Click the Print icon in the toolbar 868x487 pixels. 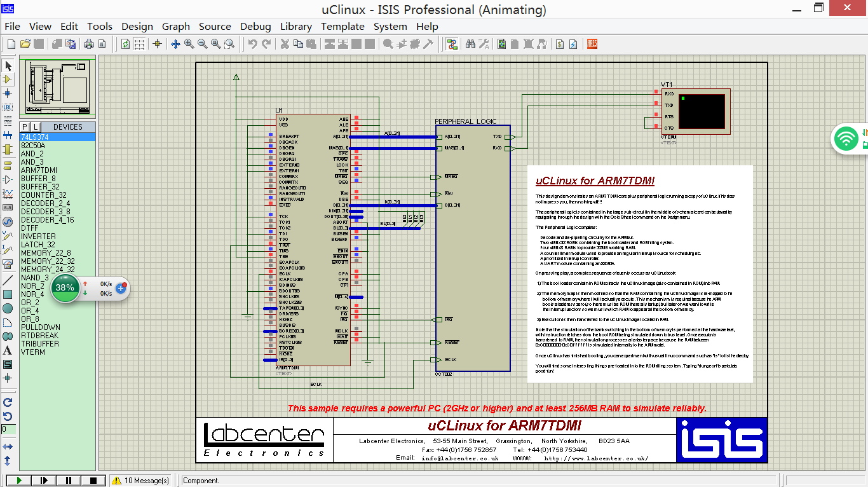[89, 44]
